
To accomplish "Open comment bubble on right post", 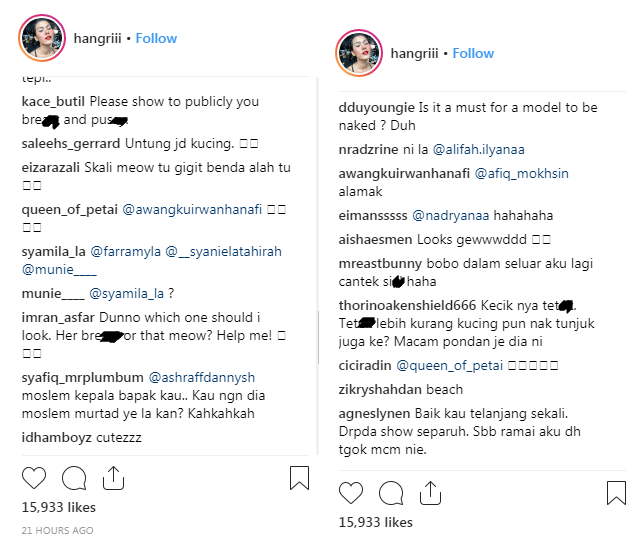I will coord(391,492).
